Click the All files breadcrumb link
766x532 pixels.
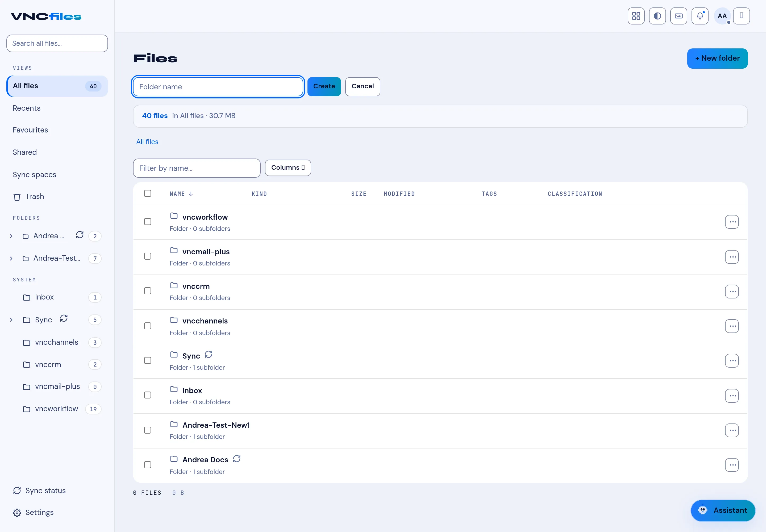[x=147, y=142]
